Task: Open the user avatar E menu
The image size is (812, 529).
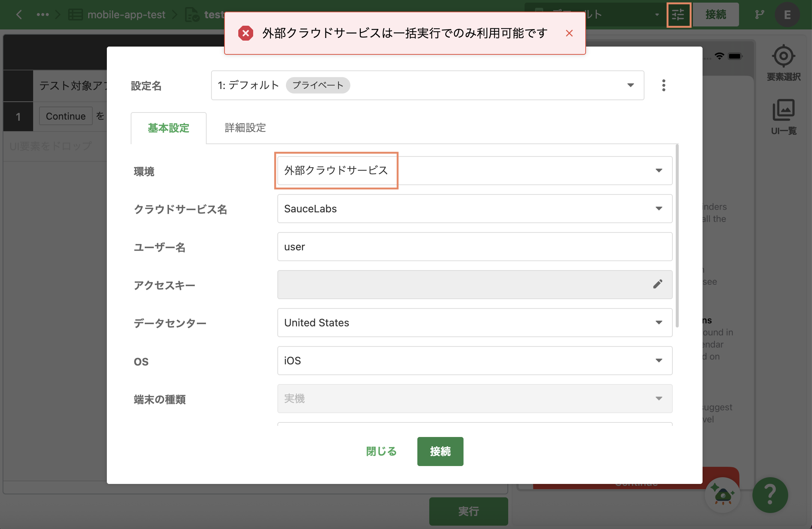Action: click(x=787, y=15)
